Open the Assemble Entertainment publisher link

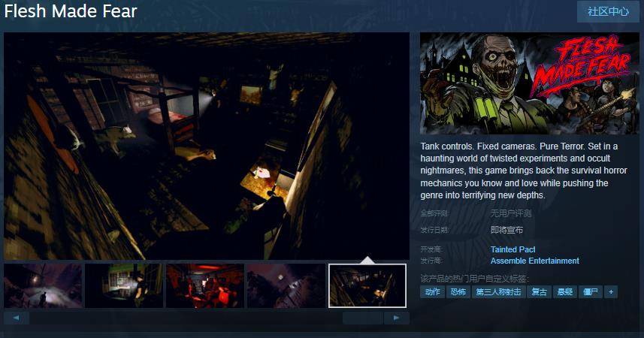pyautogui.click(x=534, y=261)
